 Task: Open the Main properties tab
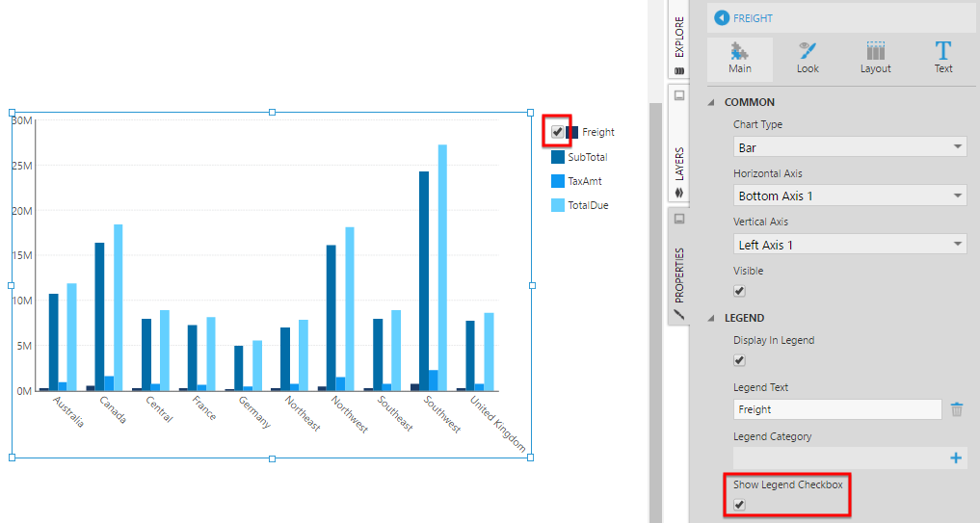point(740,58)
